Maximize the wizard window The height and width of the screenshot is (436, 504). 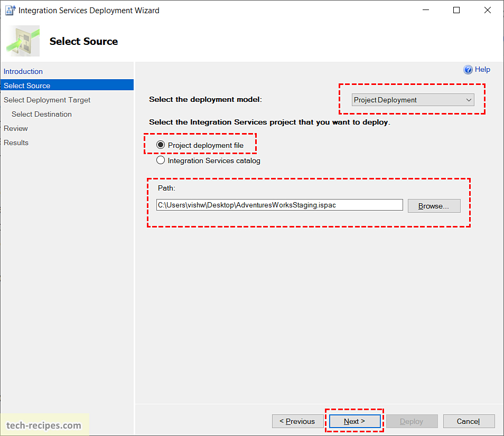(456, 10)
